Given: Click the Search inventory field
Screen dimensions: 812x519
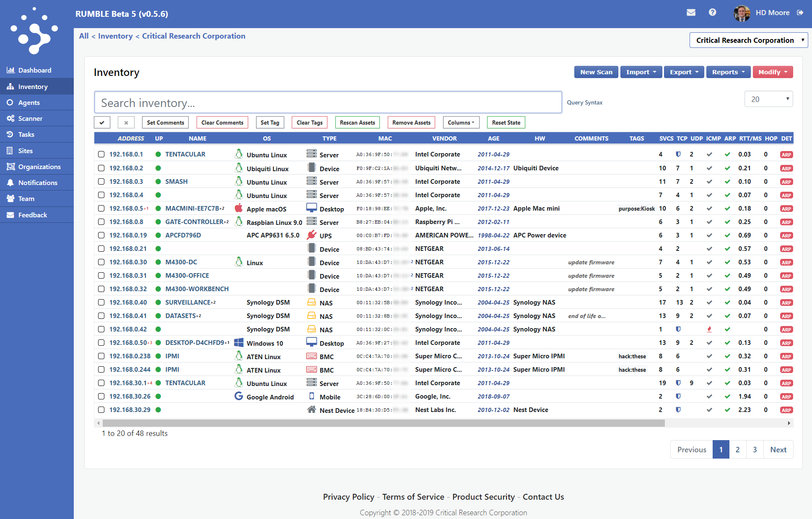Looking at the screenshot, I should (328, 102).
